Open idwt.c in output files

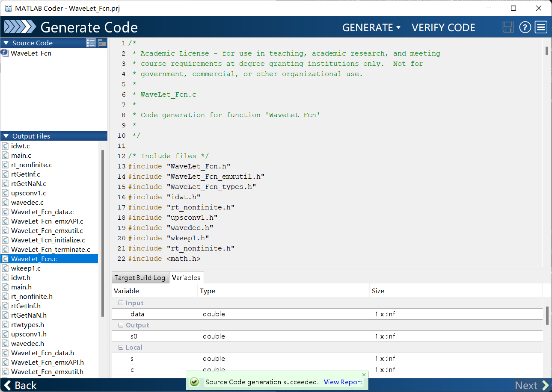(21, 146)
